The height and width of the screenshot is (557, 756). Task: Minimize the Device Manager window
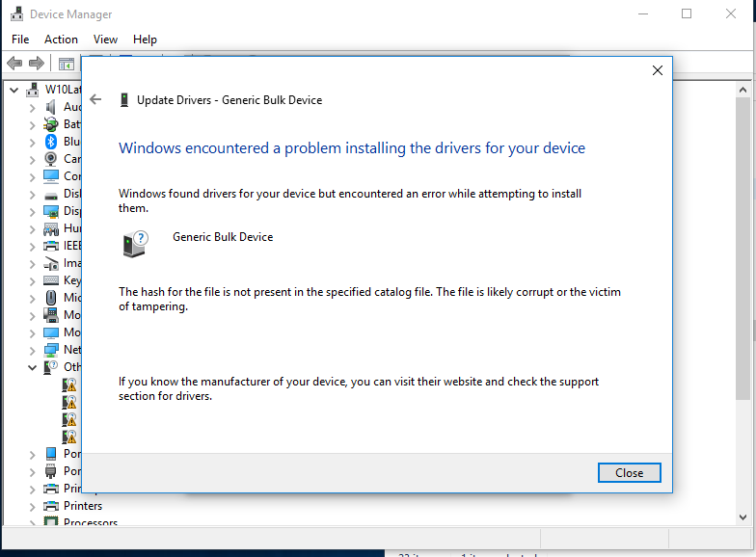[642, 13]
